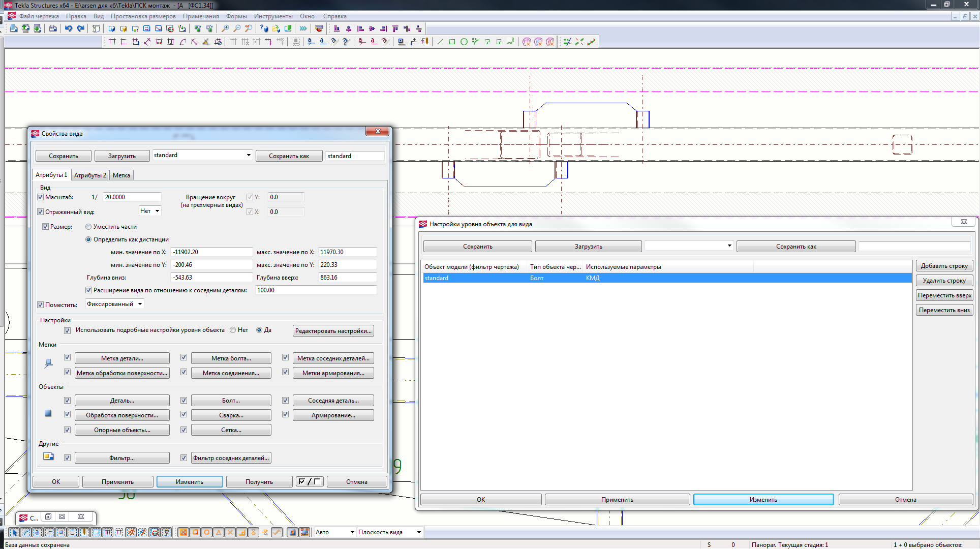Viewport: 980px width, 549px height.
Task: Select the draw line tool
Action: click(440, 42)
